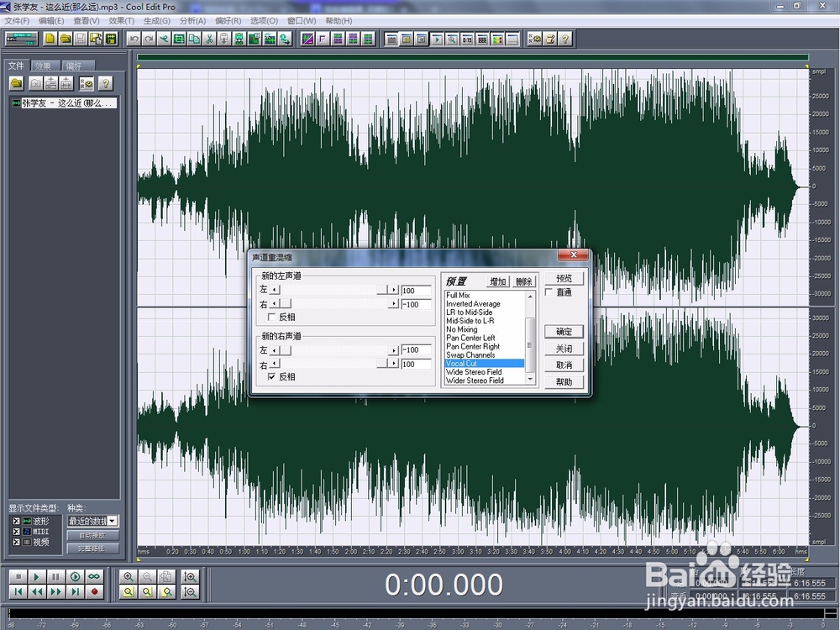840x630 pixels.
Task: Click the toolbar Help question mark icon
Action: pyautogui.click(x=564, y=39)
